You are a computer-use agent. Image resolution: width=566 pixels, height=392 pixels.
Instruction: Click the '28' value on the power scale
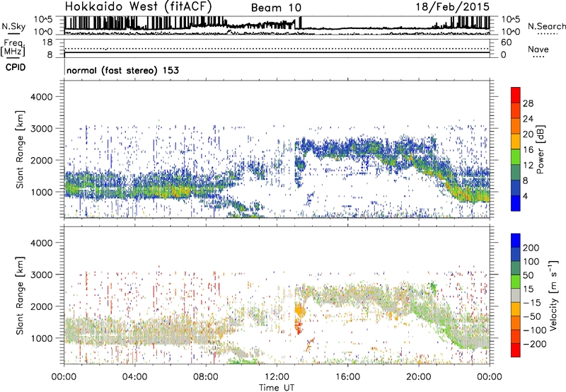coord(528,103)
